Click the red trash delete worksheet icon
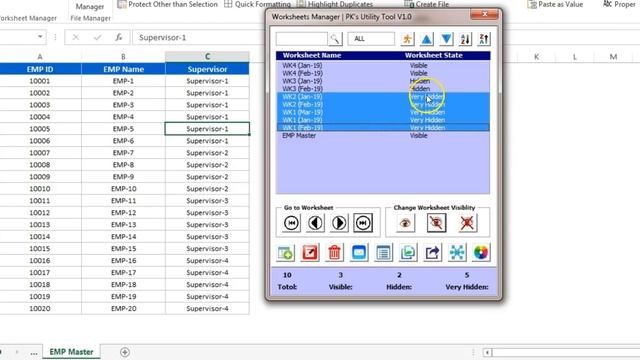The height and width of the screenshot is (360, 640). point(334,253)
